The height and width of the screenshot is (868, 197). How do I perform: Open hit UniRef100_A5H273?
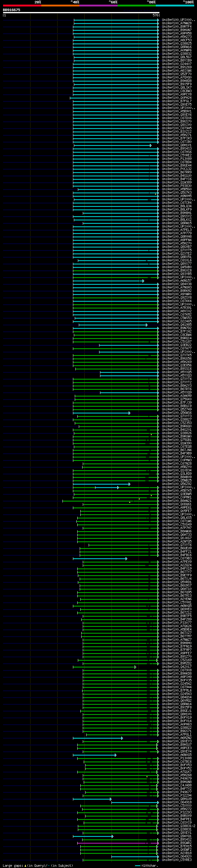[177, 37]
